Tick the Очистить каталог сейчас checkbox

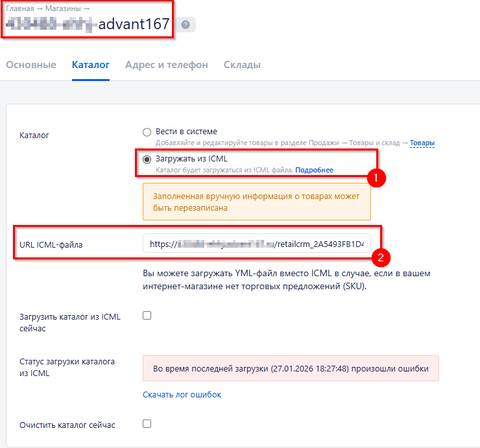[147, 424]
